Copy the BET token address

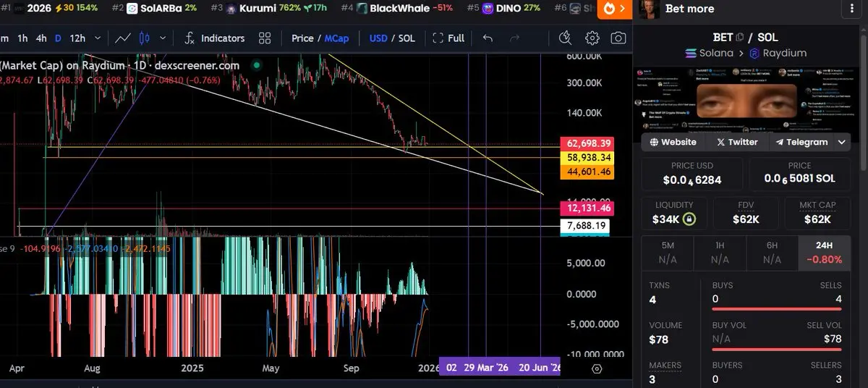pos(739,37)
